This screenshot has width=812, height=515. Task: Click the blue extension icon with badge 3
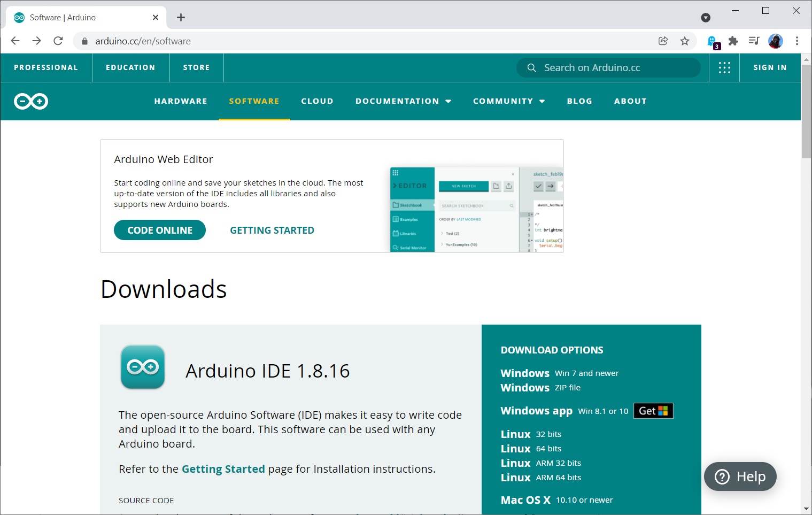pos(713,42)
